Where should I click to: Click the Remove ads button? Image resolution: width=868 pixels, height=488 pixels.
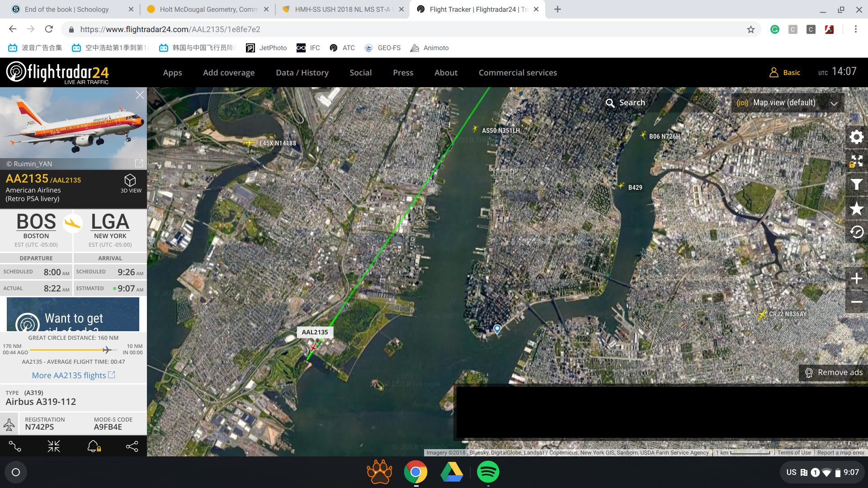[834, 372]
